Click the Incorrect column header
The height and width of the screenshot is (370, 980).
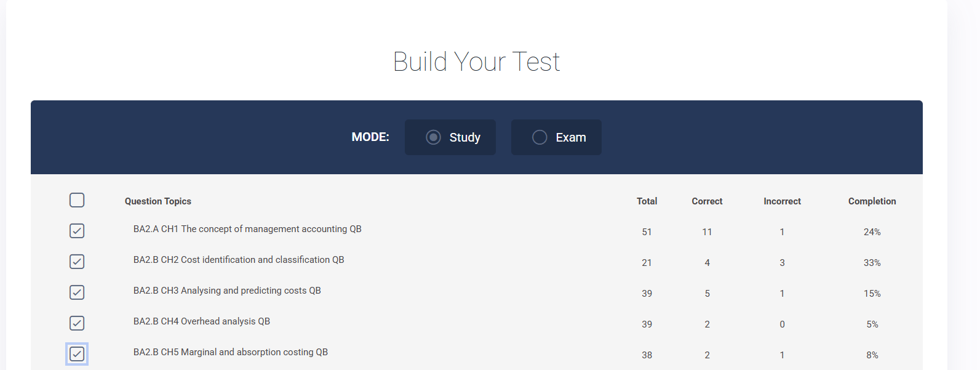782,201
